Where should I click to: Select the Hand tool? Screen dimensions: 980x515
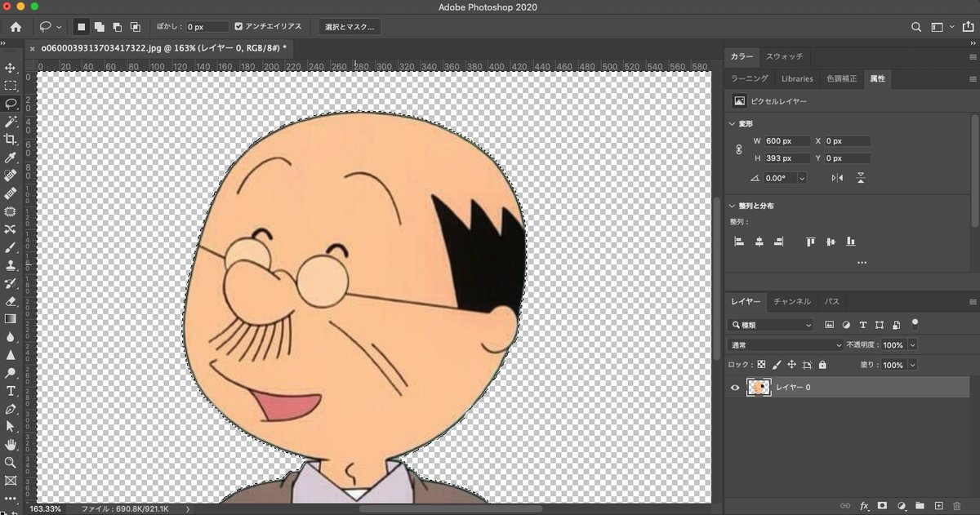(x=11, y=445)
